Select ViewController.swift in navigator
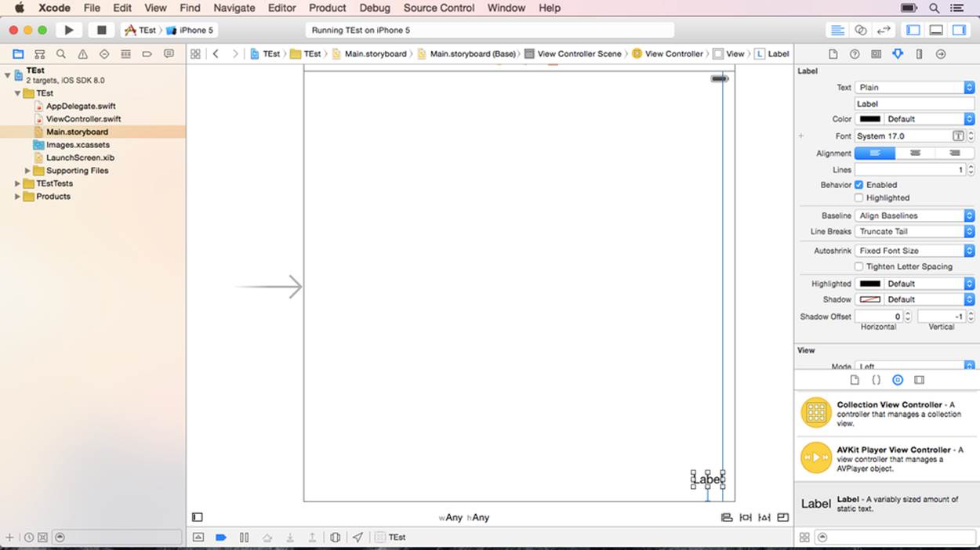This screenshot has width=980, height=550. click(83, 119)
